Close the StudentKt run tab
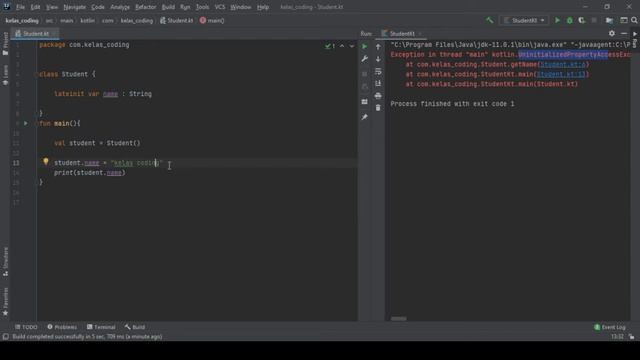The image size is (640, 360). click(x=420, y=34)
